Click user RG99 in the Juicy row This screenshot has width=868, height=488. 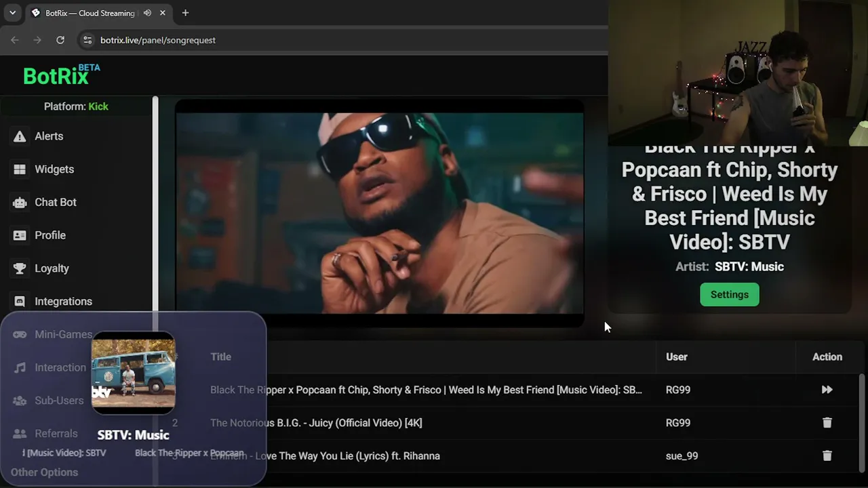click(x=678, y=423)
